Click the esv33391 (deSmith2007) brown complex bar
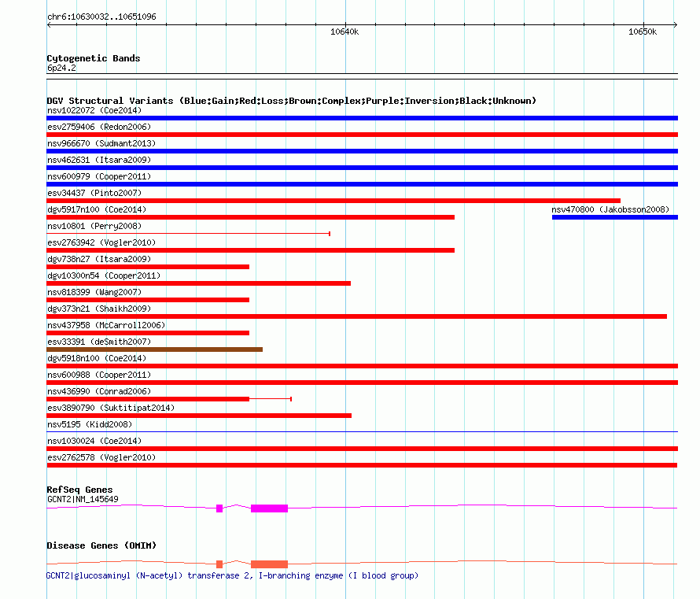The width and height of the screenshot is (700, 599). tap(154, 349)
